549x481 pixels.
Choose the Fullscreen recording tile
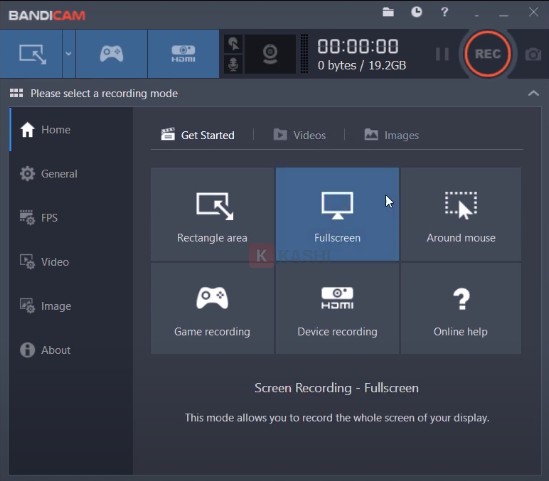coord(337,214)
